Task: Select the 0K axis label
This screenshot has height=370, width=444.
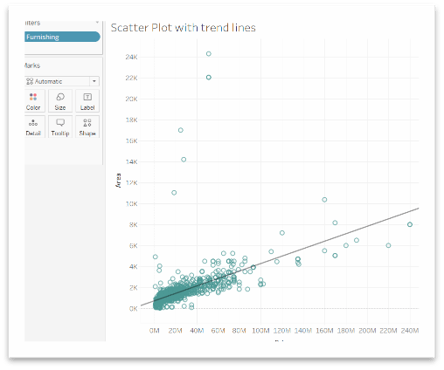Action: (133, 309)
